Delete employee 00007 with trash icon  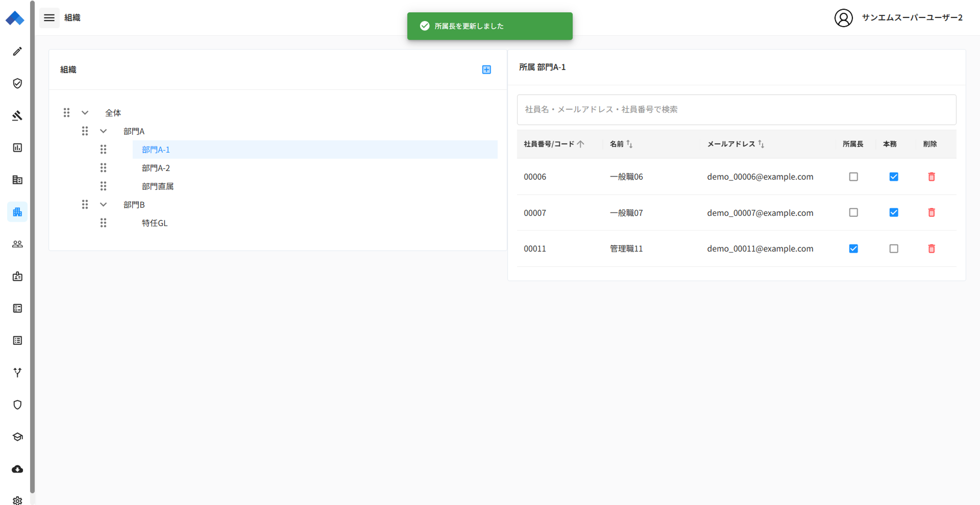931,212
